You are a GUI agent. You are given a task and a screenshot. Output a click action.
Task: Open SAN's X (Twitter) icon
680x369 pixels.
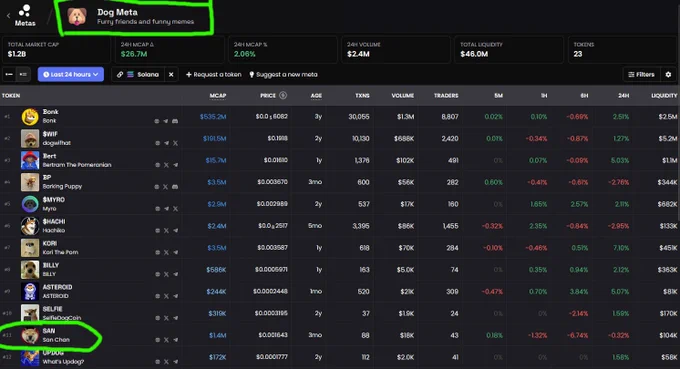tap(166, 340)
